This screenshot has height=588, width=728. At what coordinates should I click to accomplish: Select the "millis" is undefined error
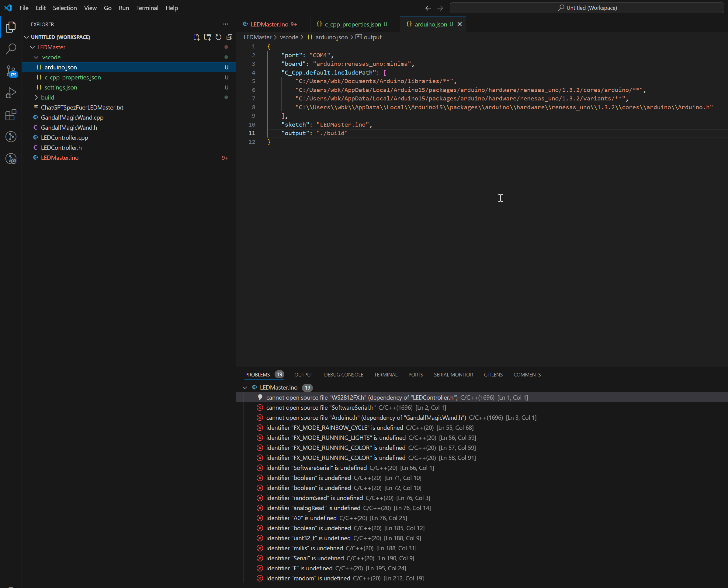[482, 548]
